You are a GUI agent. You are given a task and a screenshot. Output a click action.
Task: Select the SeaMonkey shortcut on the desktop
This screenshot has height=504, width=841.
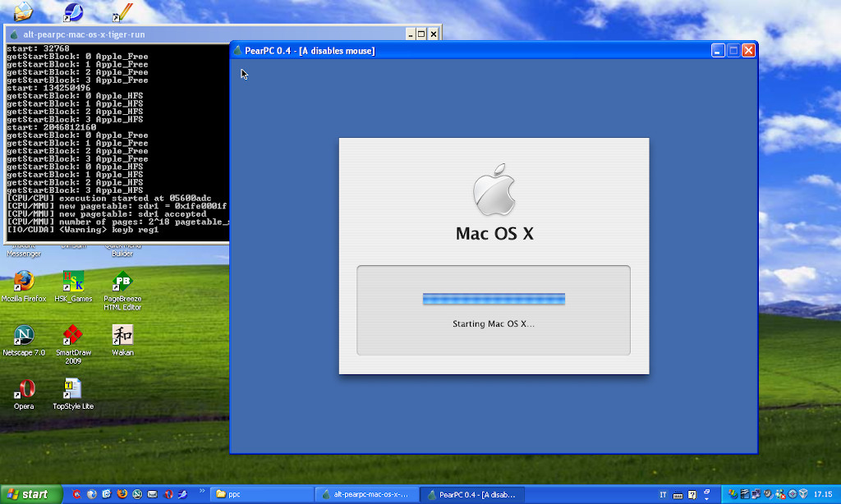pyautogui.click(x=73, y=11)
